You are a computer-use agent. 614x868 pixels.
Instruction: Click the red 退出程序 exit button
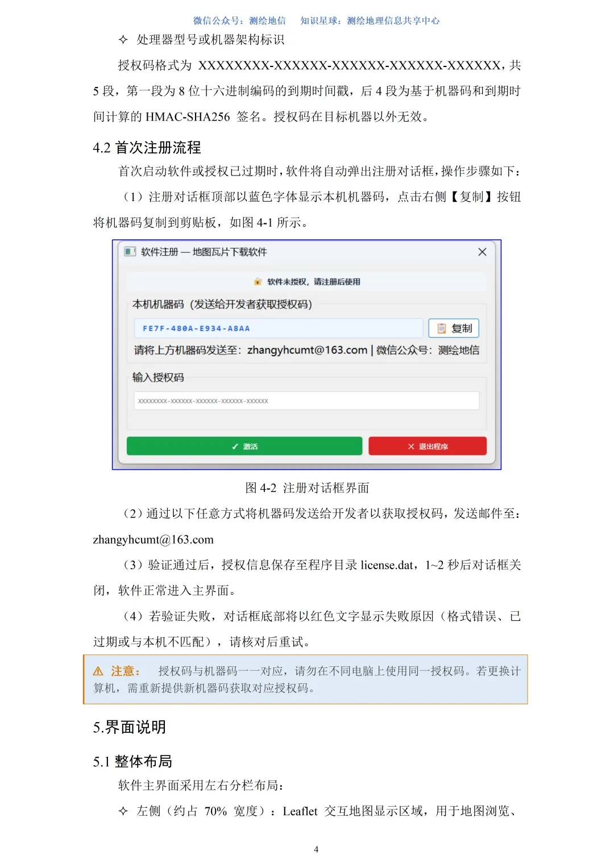coord(428,446)
